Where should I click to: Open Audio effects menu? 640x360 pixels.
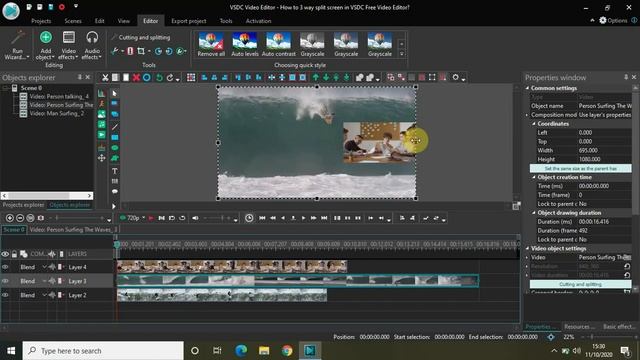pyautogui.click(x=92, y=45)
